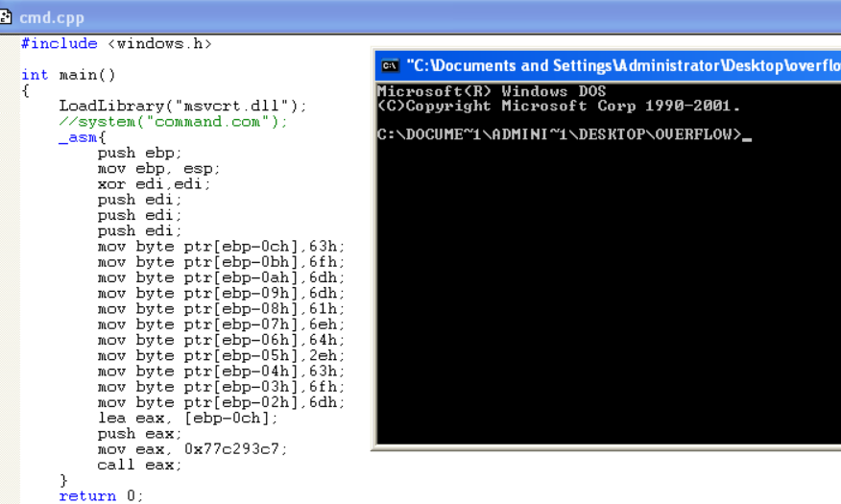Click the '#include <windows.h>' line
Viewport: 841px width, 504px height.
(x=116, y=43)
